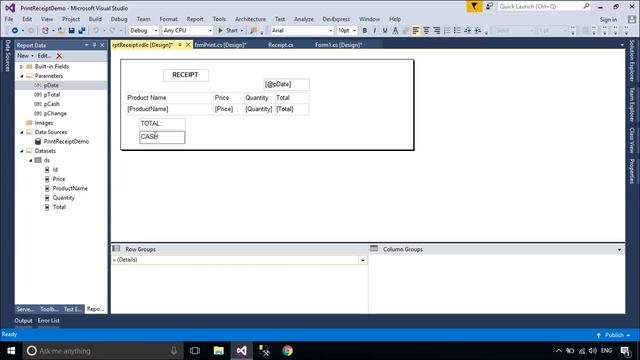This screenshot has width=640, height=360.
Task: Open the Output tab
Action: click(x=23, y=321)
